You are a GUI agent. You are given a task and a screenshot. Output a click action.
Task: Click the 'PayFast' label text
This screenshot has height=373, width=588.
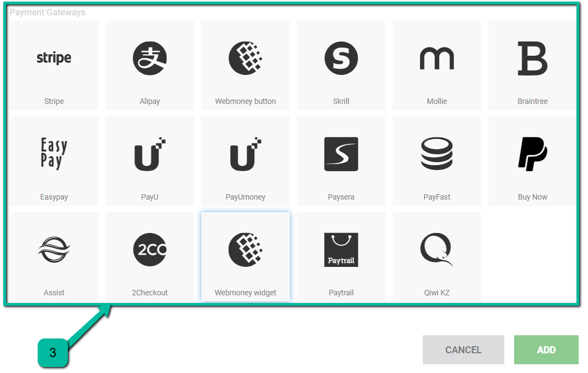pos(437,197)
